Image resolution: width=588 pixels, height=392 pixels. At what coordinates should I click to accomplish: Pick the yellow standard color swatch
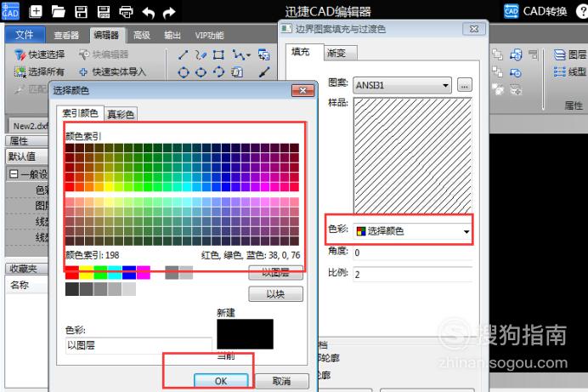pos(87,273)
